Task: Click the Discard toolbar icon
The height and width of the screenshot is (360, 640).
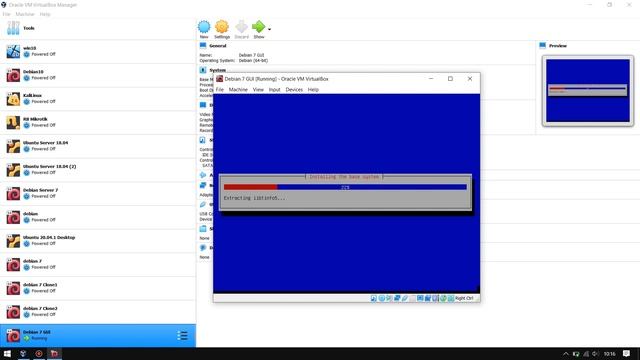Action: point(242,27)
